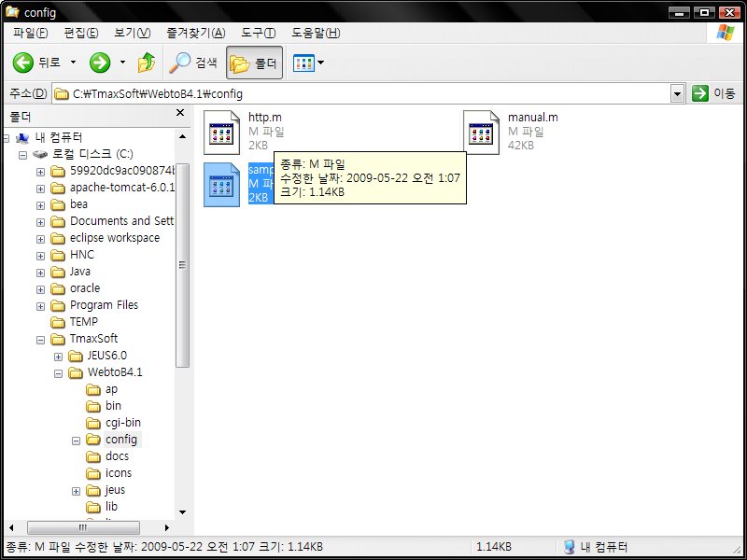This screenshot has height=560, width=747.
Task: Select the manual.m file icon
Action: pos(481,133)
